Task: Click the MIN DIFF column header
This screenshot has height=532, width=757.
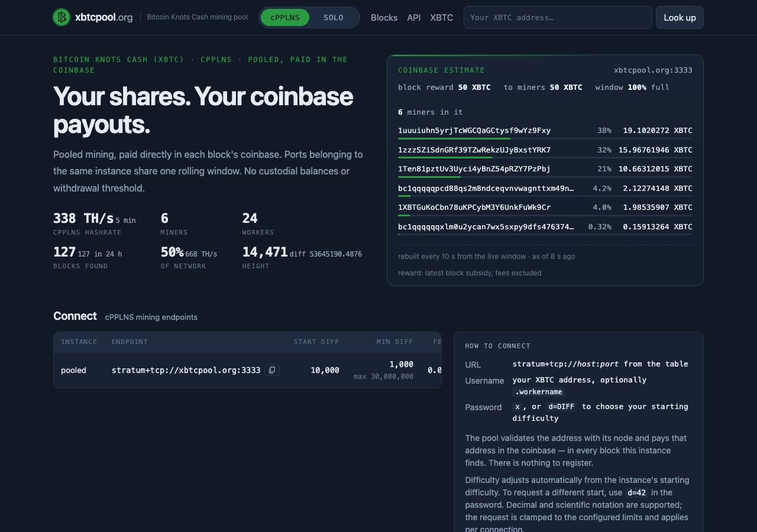Action: 394,342
